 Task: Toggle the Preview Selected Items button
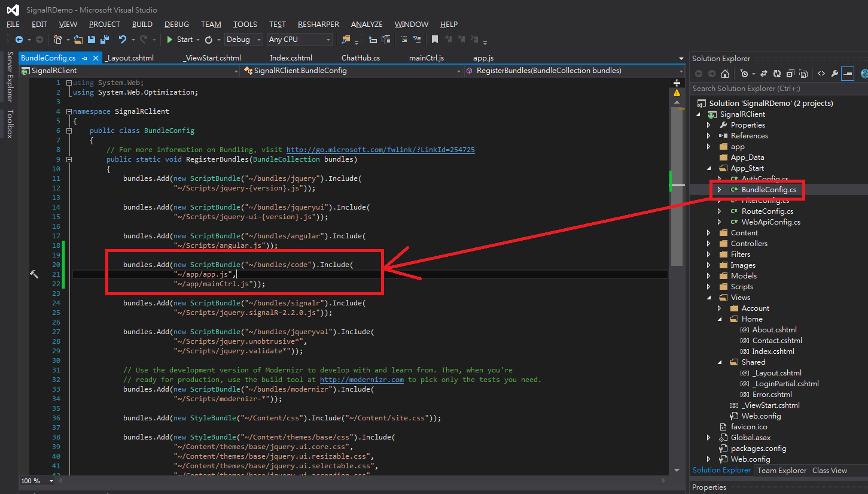click(848, 74)
